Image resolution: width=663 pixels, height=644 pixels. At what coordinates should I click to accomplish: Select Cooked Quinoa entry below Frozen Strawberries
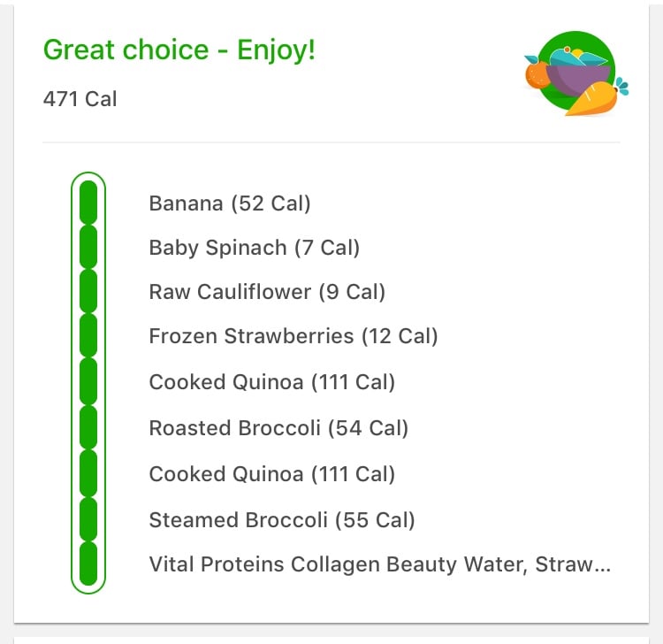271,382
